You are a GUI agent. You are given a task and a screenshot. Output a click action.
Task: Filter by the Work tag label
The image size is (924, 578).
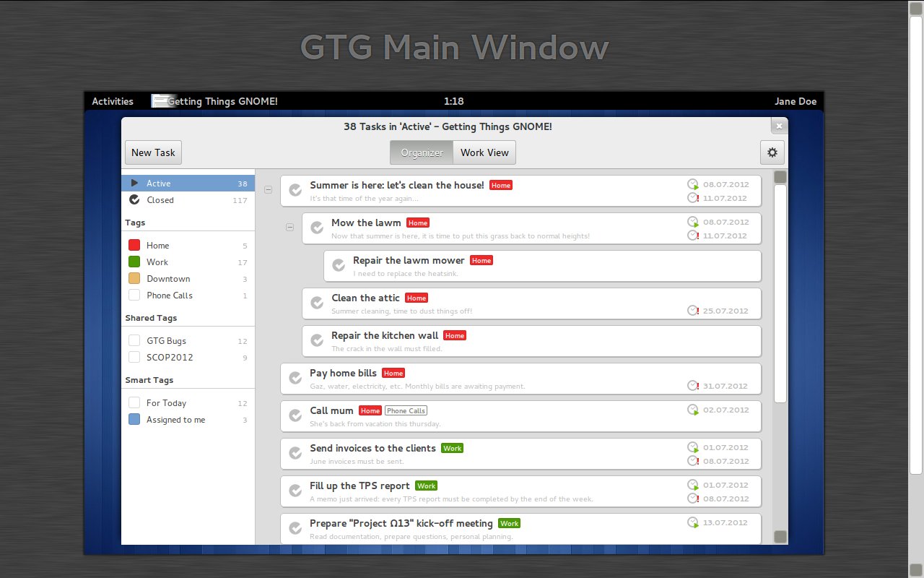click(157, 262)
